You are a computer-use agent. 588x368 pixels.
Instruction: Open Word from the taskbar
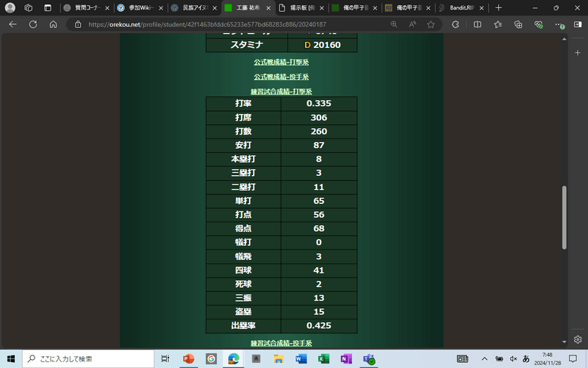coord(300,358)
